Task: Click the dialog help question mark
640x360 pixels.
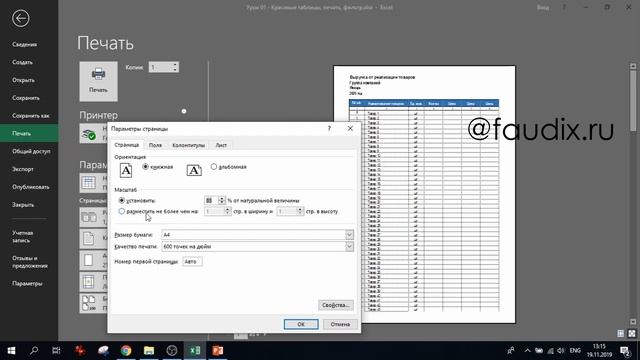Action: 329,129
